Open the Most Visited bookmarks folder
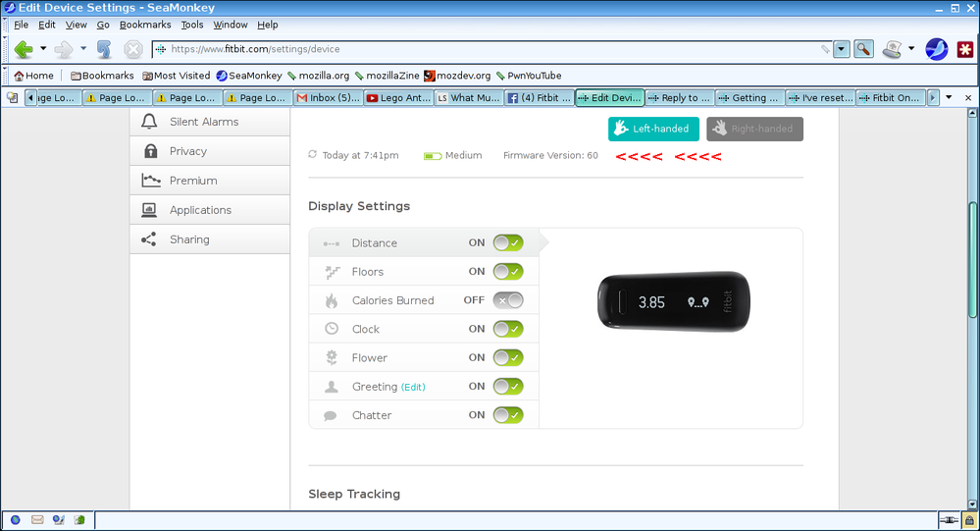 click(x=177, y=75)
